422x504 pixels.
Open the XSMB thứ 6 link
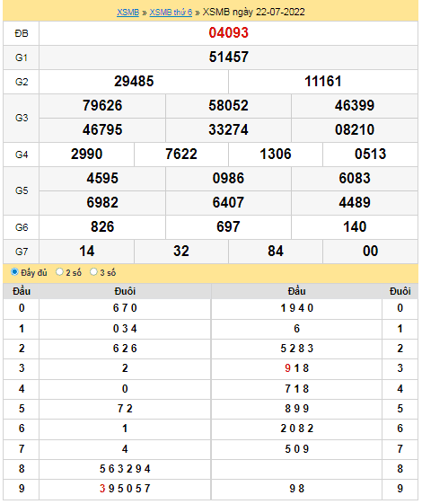click(171, 13)
